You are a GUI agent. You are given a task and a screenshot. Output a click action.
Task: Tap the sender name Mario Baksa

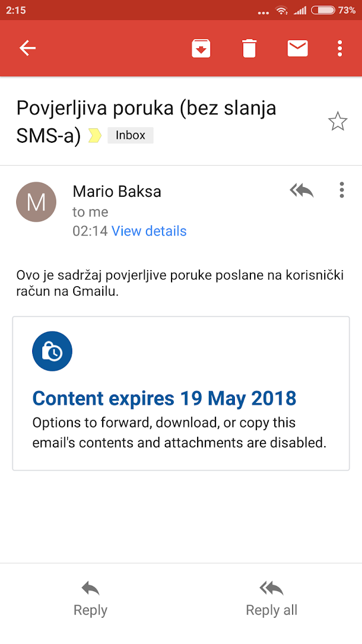pyautogui.click(x=117, y=192)
